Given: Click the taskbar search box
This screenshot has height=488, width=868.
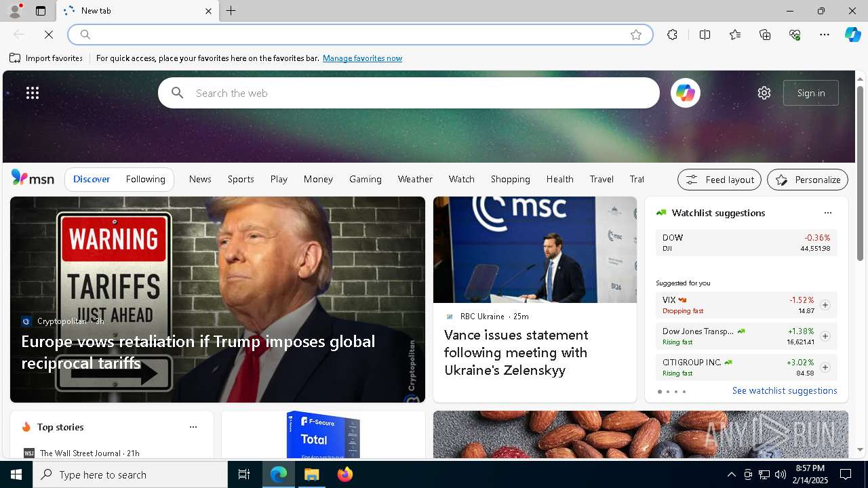Looking at the screenshot, I should click(x=130, y=474).
